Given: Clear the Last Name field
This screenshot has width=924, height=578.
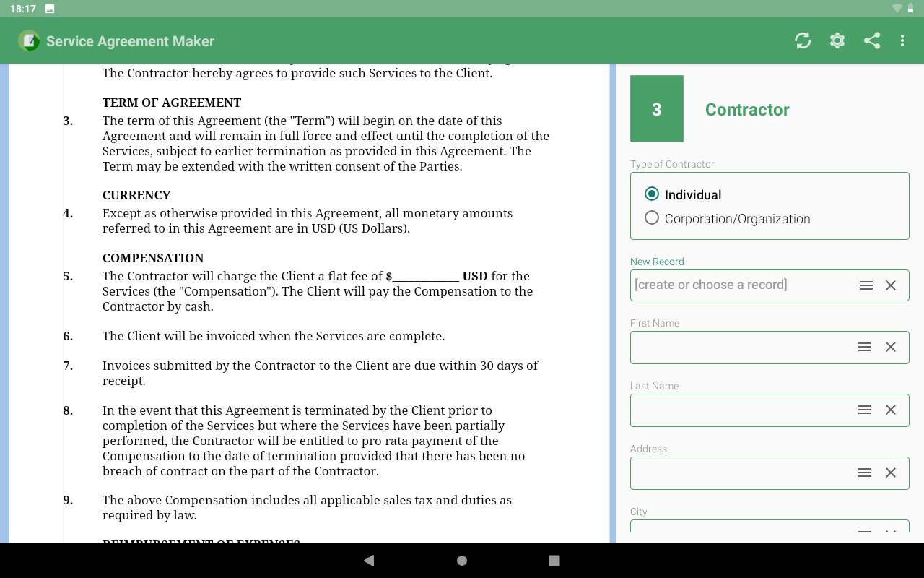Looking at the screenshot, I should coord(891,410).
